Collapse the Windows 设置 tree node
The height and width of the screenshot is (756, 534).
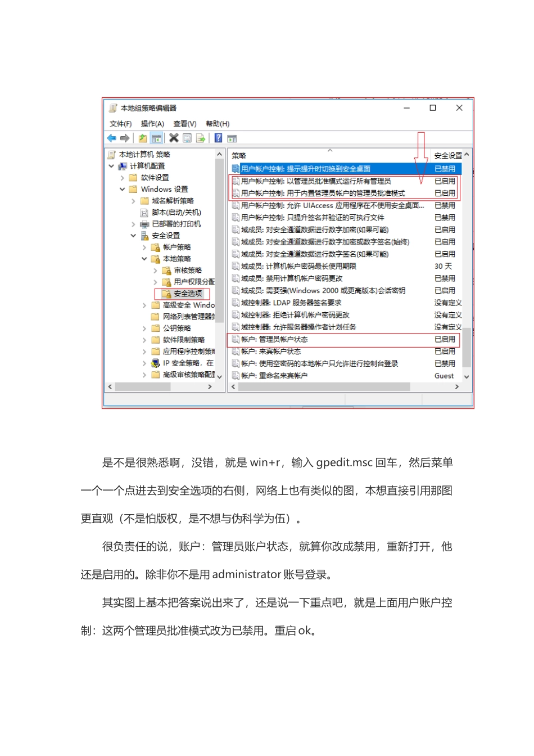tap(123, 189)
